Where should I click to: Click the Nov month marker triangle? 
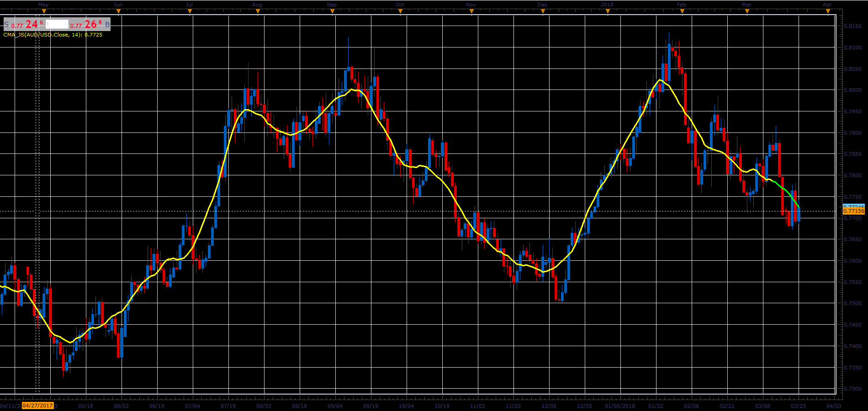coord(471,11)
